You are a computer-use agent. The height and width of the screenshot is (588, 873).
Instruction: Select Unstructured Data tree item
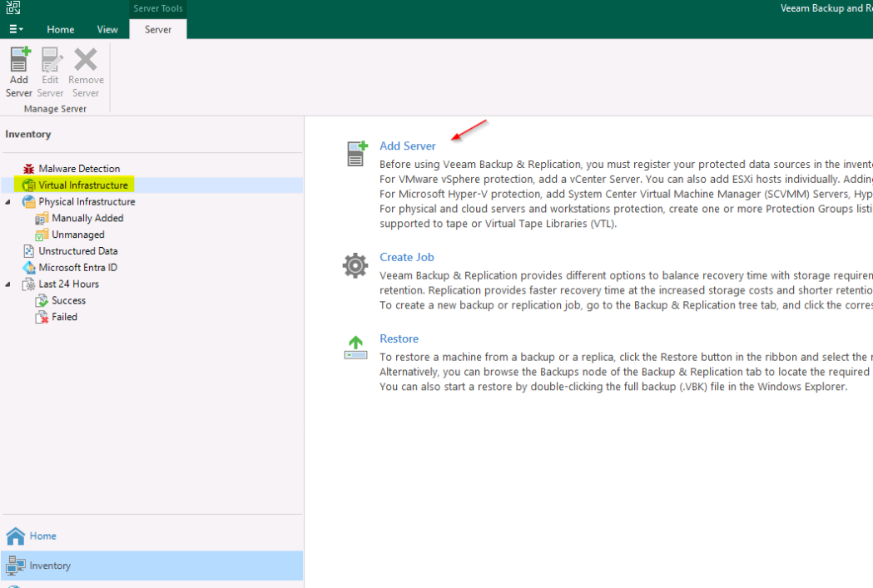tap(78, 251)
